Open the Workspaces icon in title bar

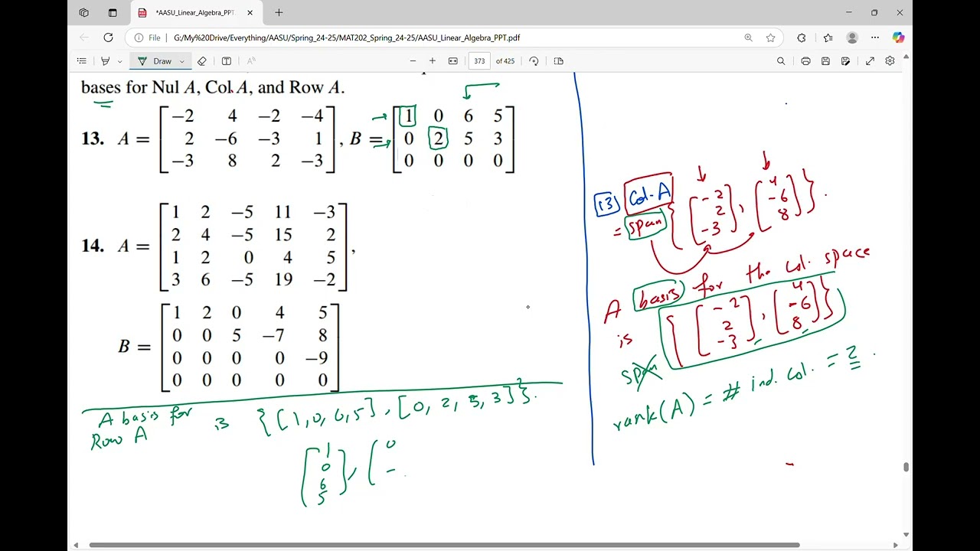click(84, 12)
